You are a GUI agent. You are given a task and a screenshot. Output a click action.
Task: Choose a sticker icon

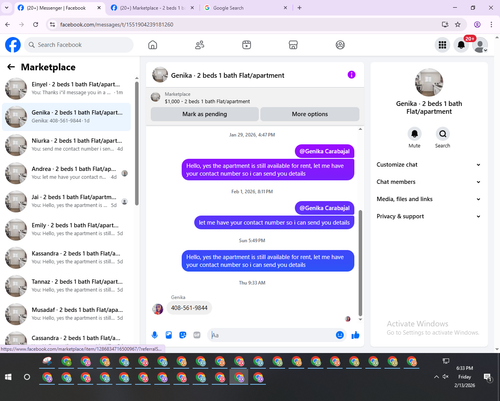(x=183, y=335)
